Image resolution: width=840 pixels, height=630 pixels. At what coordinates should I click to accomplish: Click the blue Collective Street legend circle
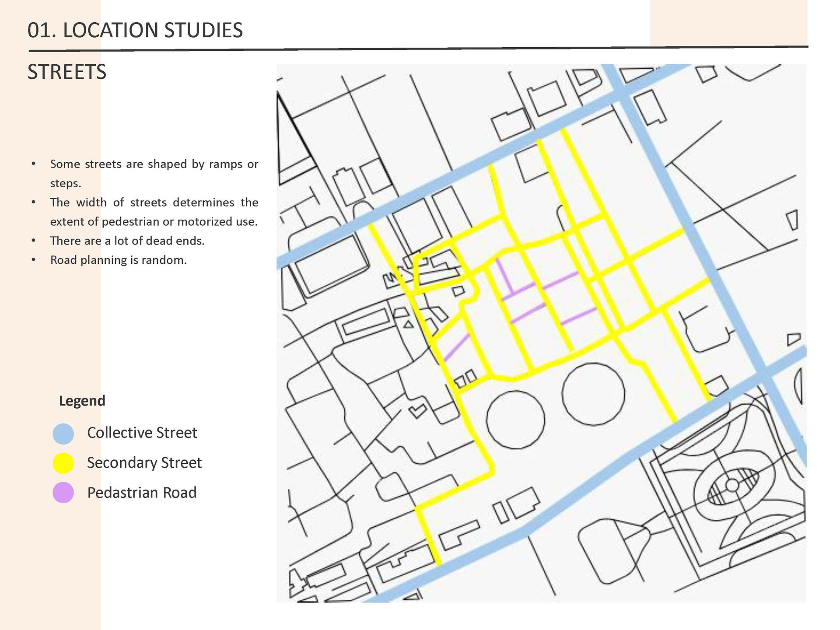[63, 434]
